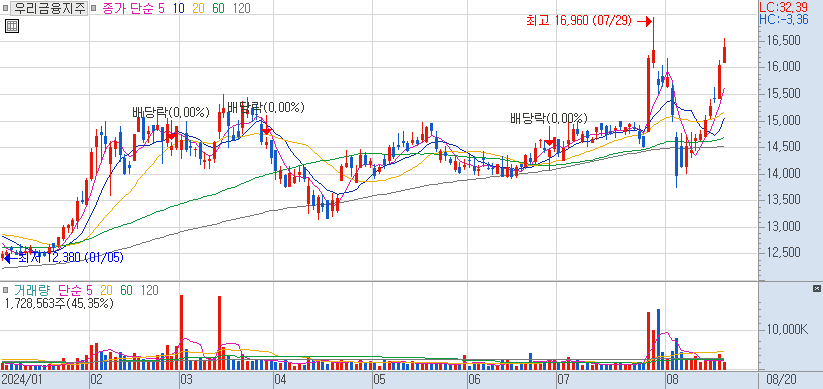Open the data table grid icon

pos(12,26)
